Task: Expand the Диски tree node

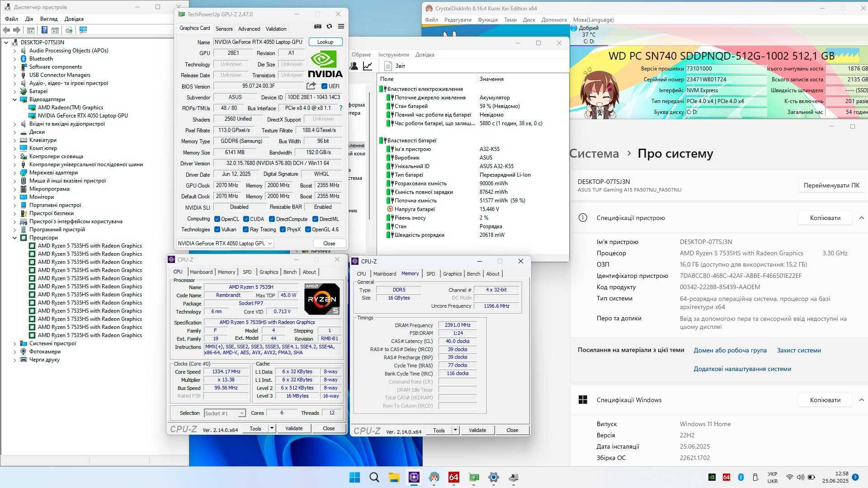Action: coord(14,132)
